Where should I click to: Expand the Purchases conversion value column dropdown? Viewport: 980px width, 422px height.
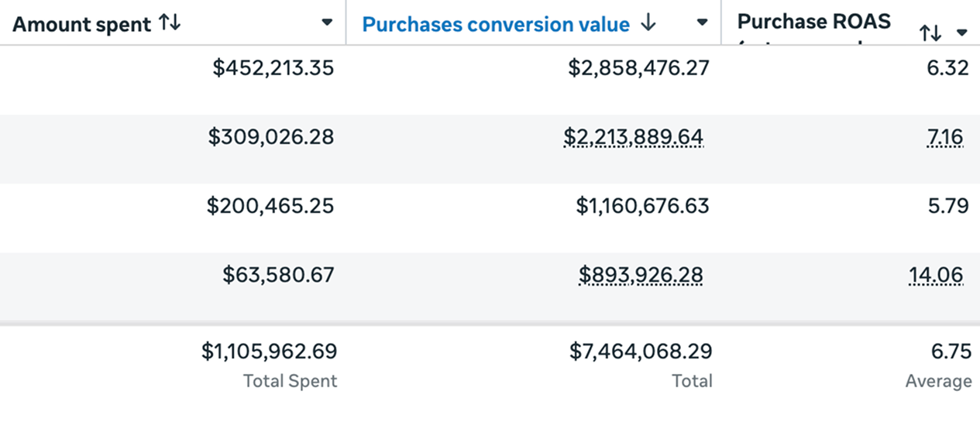[x=702, y=22]
